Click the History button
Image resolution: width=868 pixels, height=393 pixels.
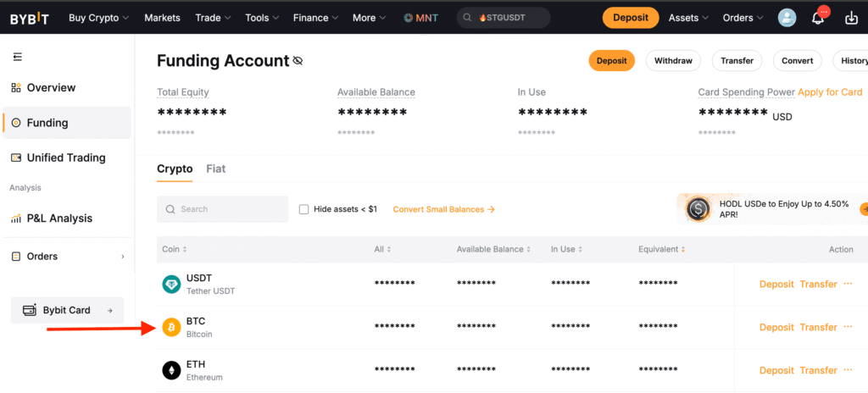[851, 61]
